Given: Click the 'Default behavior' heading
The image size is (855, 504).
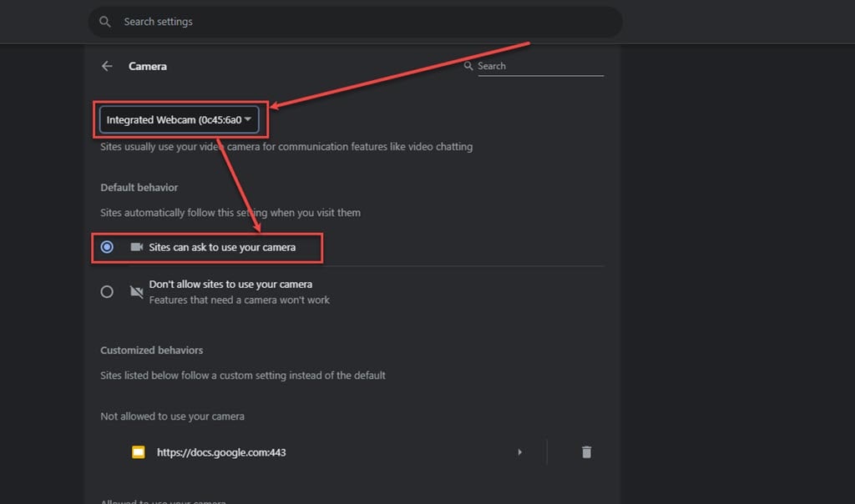Looking at the screenshot, I should point(139,188).
